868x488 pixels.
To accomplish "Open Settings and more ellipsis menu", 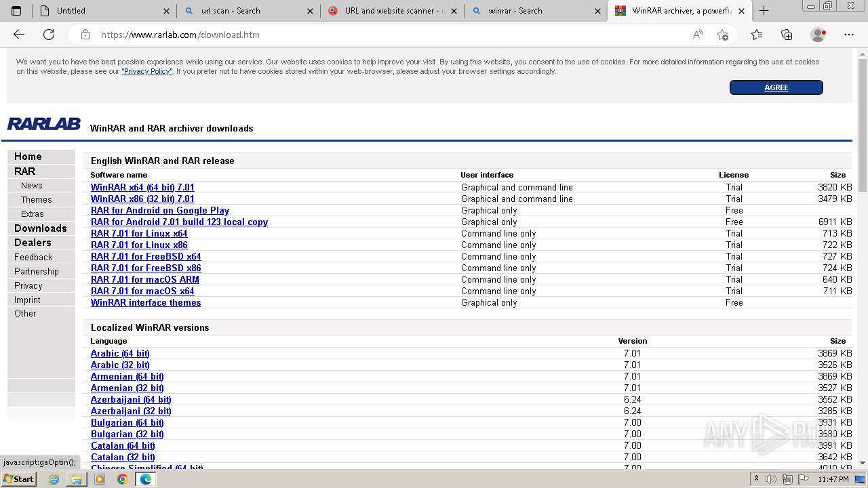I will pyautogui.click(x=849, y=35).
